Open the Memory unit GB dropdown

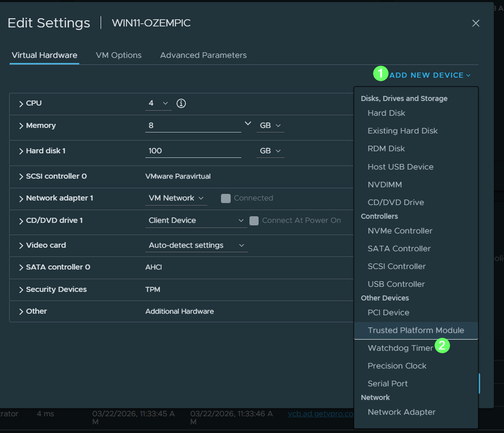[270, 125]
